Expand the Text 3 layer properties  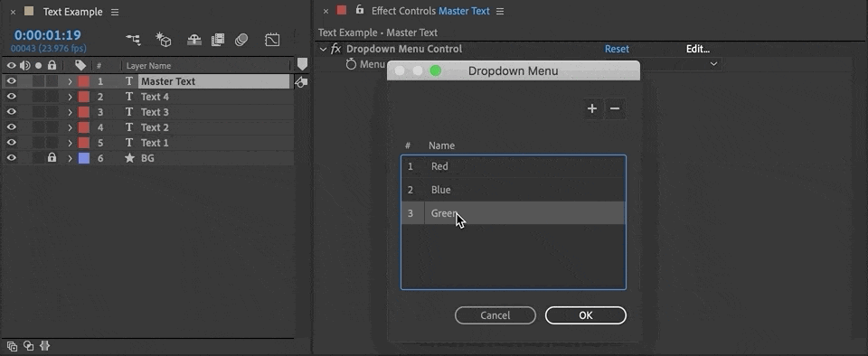point(70,112)
